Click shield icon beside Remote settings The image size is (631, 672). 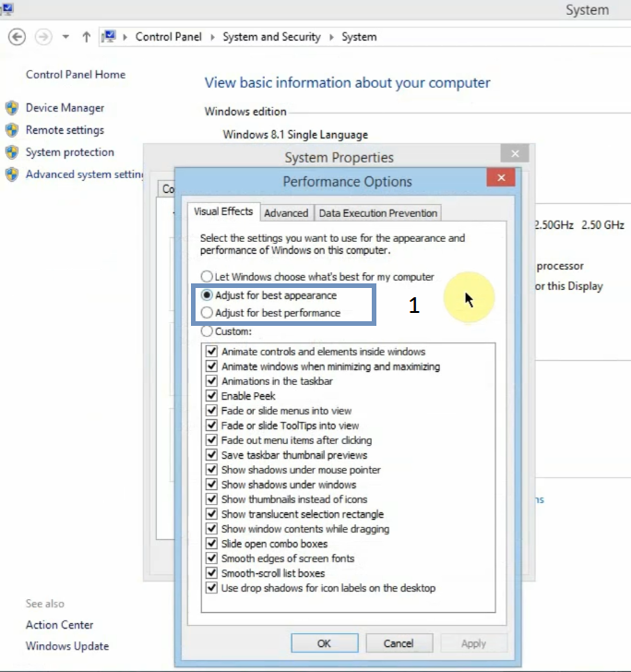[12, 130]
